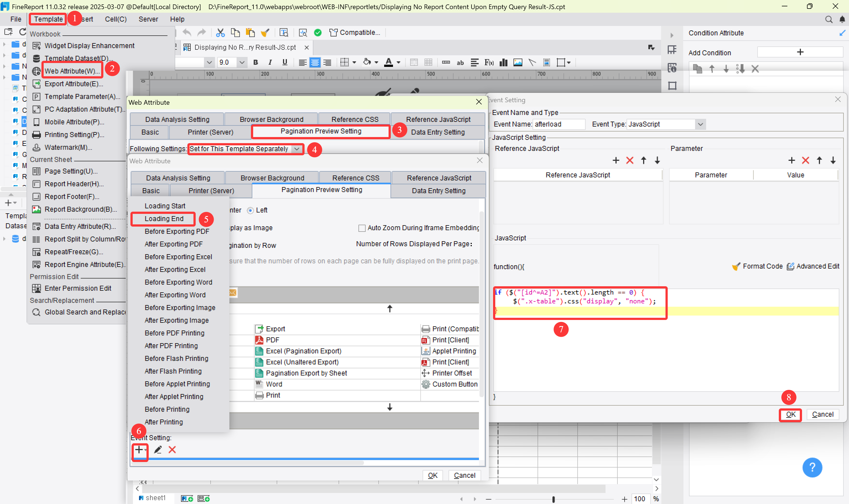Open the Insert Formula F(x) tool
The width and height of the screenshot is (849, 504).
(489, 62)
